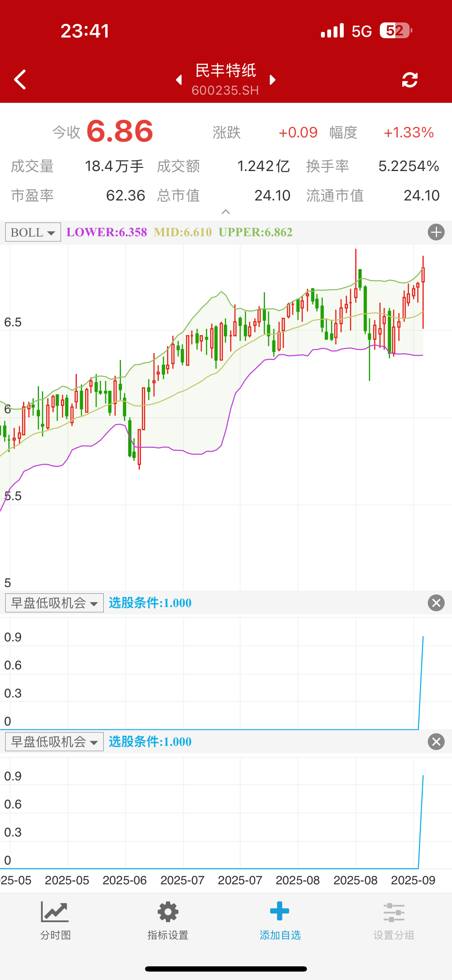Tap the UPPER:6.862 band label
This screenshot has width=452, height=980.
pyautogui.click(x=256, y=232)
